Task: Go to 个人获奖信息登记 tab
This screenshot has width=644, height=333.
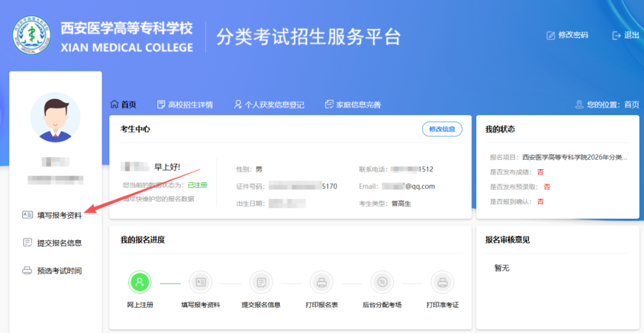Action: coord(269,105)
